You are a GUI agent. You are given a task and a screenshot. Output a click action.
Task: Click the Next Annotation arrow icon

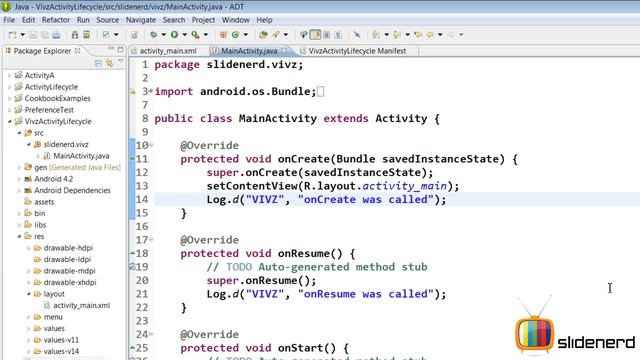tap(376, 35)
